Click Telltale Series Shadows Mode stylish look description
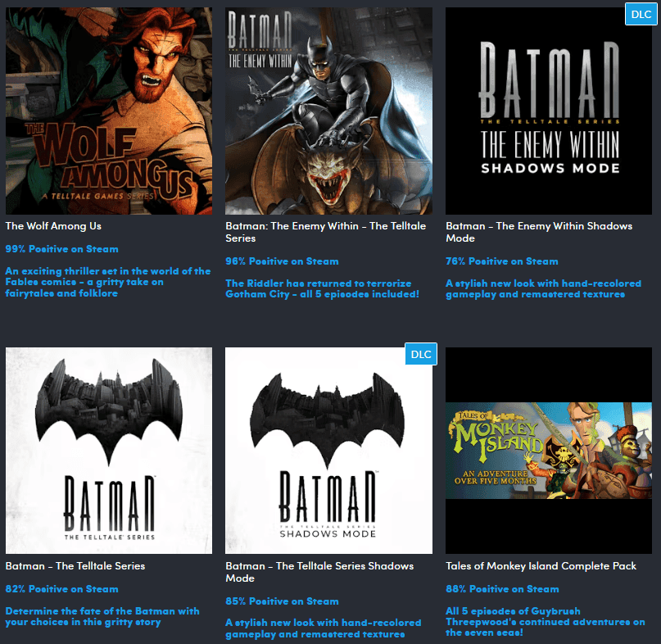 click(x=324, y=628)
